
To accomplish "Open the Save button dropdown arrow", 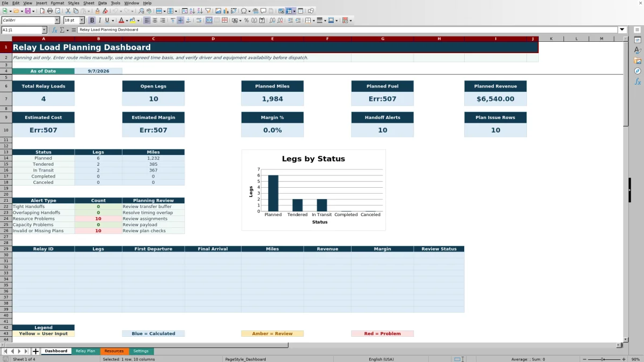I will pos(33,11).
